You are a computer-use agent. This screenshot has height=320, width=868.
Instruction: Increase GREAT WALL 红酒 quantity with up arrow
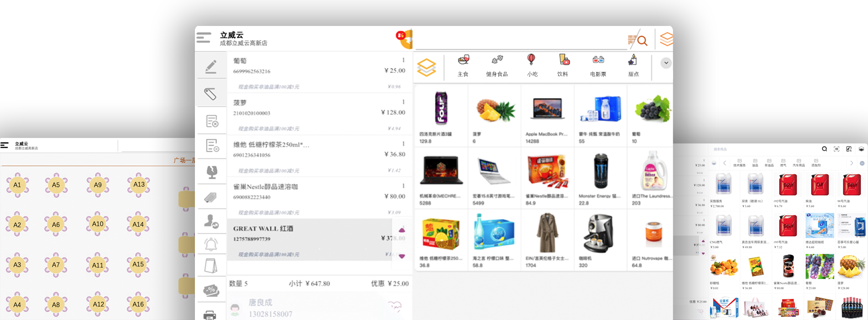click(x=402, y=229)
